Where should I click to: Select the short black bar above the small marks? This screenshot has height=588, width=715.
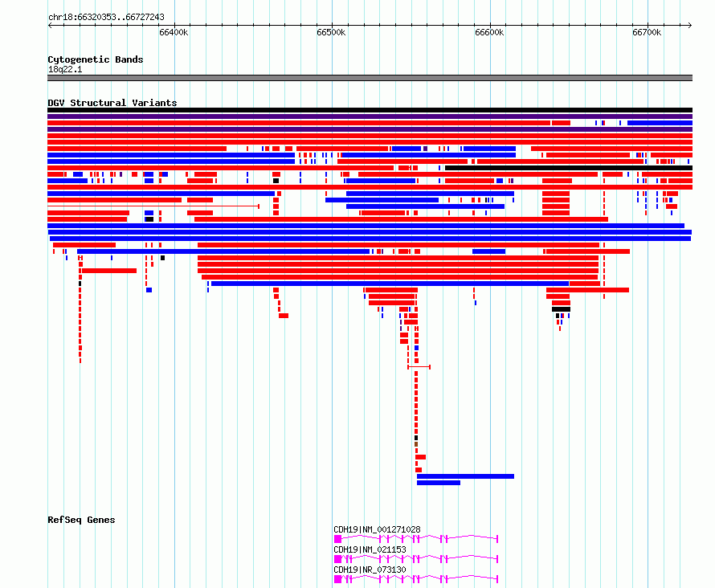(561, 309)
